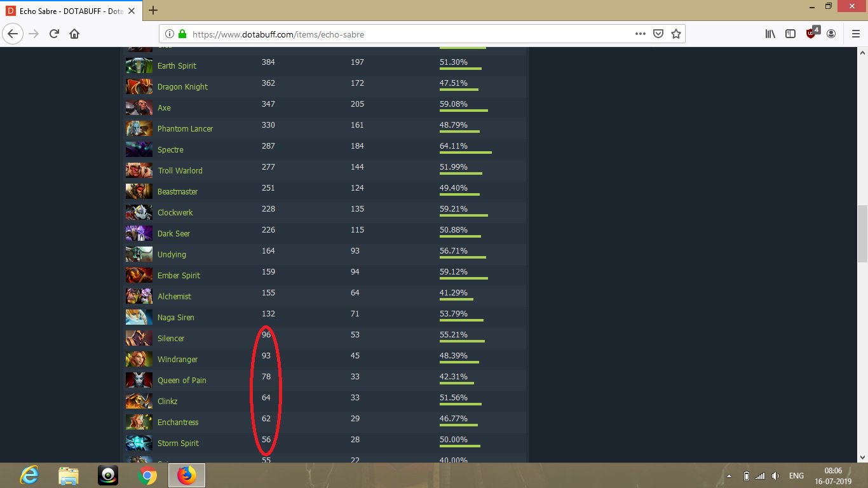868x488 pixels.
Task: Click the page vertical scrollbar thumb
Action: [x=862, y=233]
